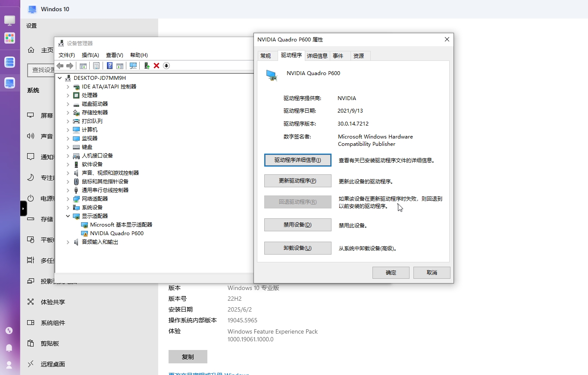Expand the 处理器 tree node
588x375 pixels.
point(68,95)
